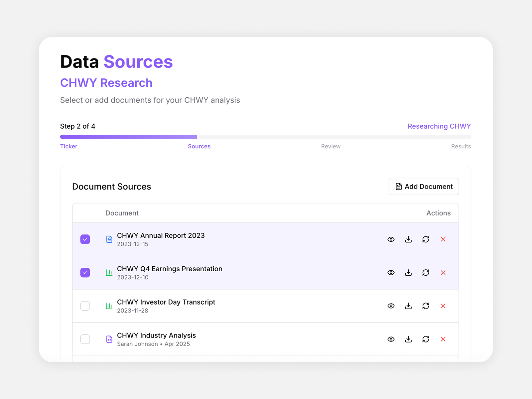The height and width of the screenshot is (399, 532).
Task: Click the chart icon for Investor Day Transcript
Action: point(109,306)
